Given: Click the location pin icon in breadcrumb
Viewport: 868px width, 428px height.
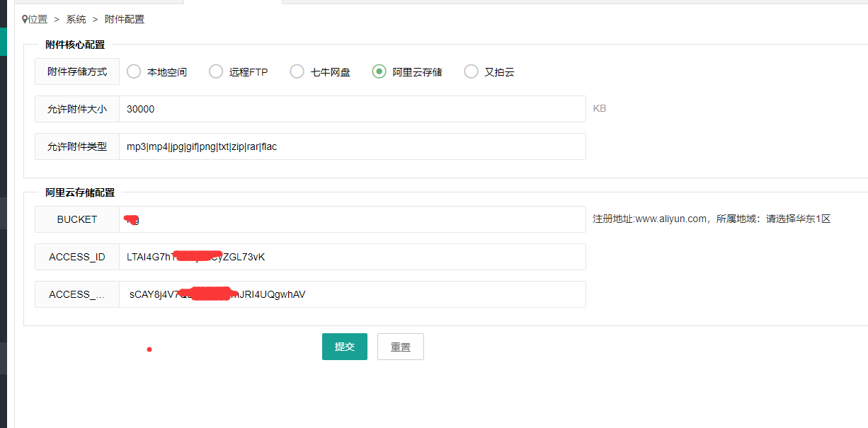Looking at the screenshot, I should (x=25, y=19).
